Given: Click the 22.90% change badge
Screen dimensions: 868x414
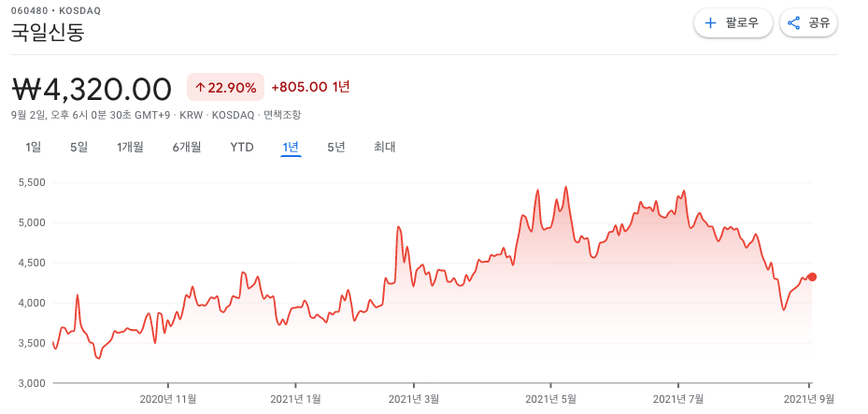Looking at the screenshot, I should pos(225,88).
